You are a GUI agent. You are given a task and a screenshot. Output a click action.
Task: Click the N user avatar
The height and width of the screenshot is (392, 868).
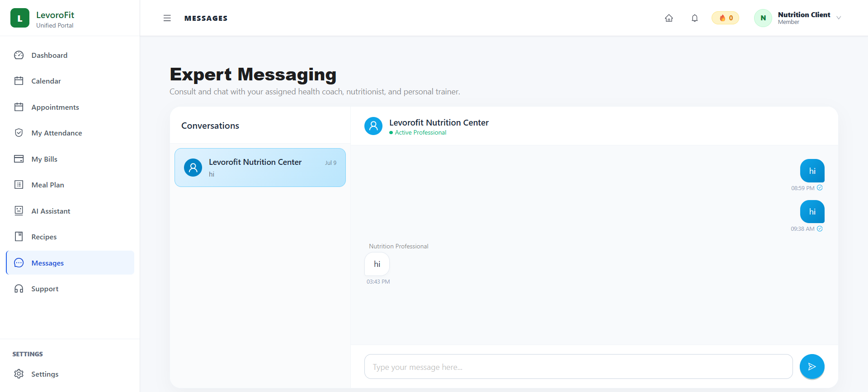(x=763, y=18)
